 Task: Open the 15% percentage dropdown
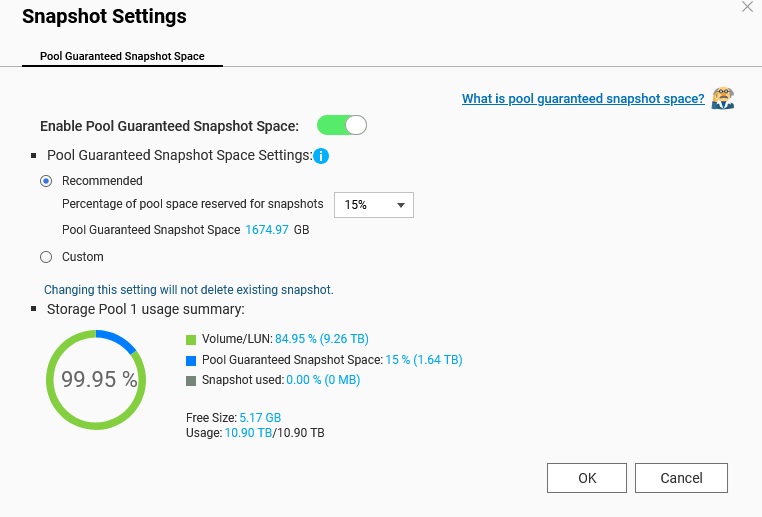click(373, 204)
